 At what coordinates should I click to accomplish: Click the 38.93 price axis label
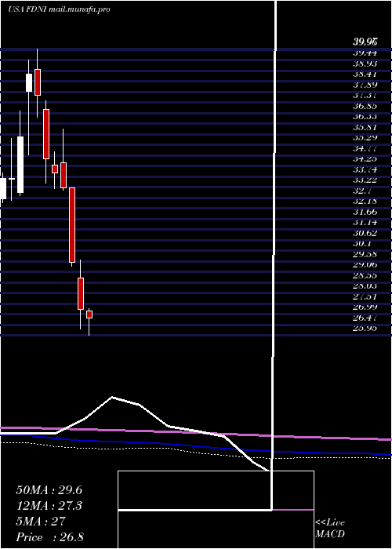tap(365, 64)
